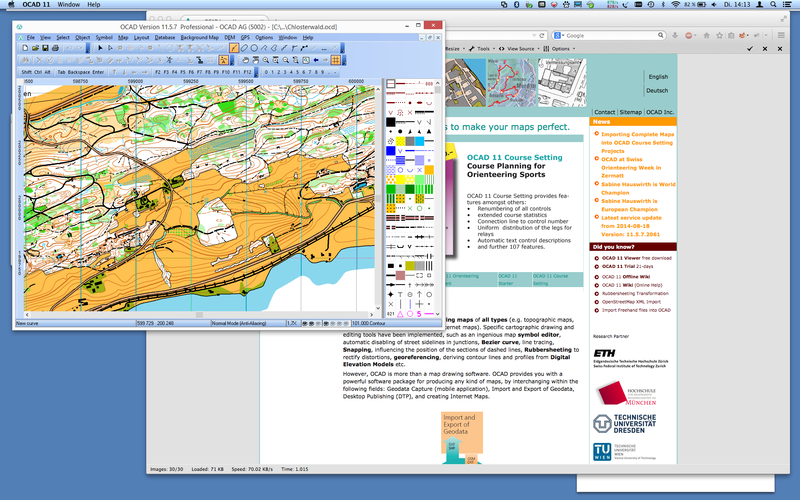Click the New file icon in OCAD toolbar
This screenshot has height=500, width=800.
click(25, 48)
